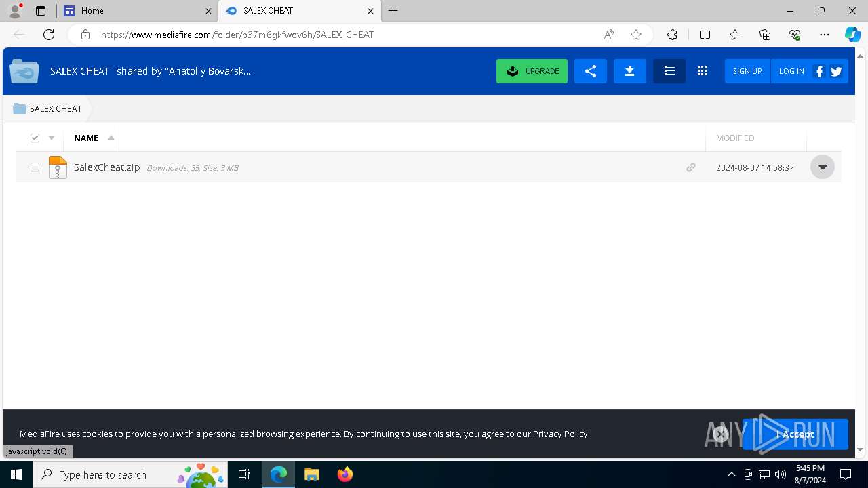
Task: Open the notification center
Action: tap(846, 474)
